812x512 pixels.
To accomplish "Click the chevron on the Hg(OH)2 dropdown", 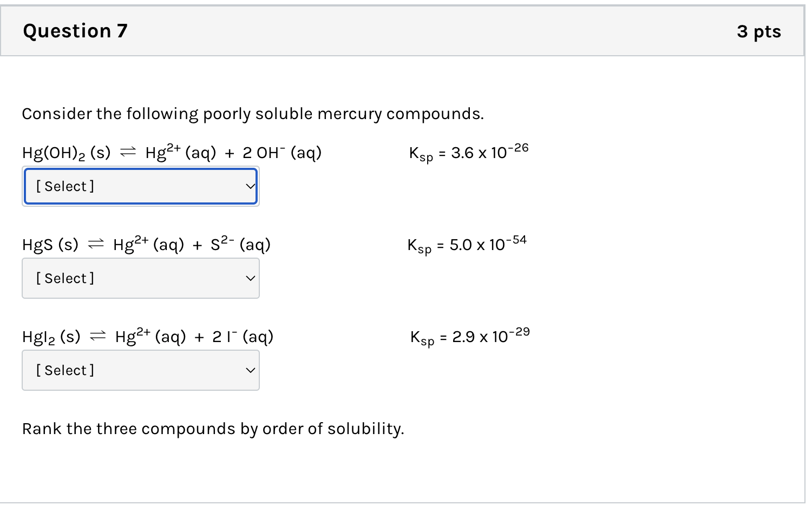I will click(250, 186).
